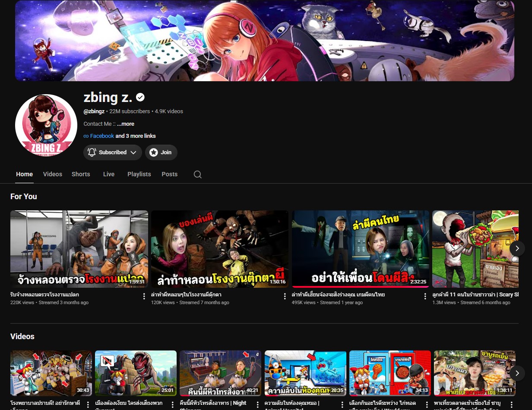Switch to the Videos tab

53,174
